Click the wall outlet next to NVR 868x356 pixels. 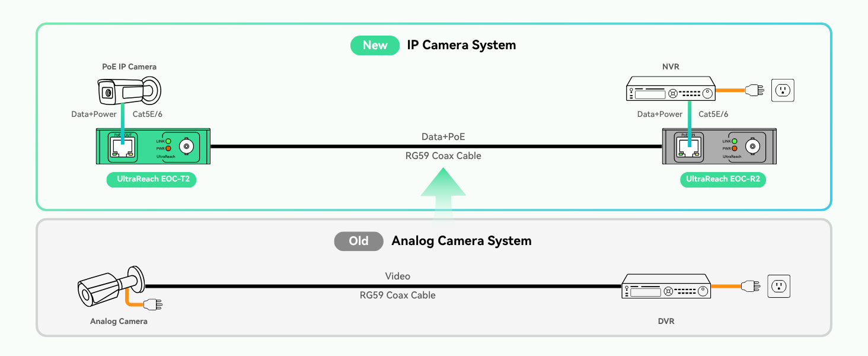pyautogui.click(x=782, y=91)
